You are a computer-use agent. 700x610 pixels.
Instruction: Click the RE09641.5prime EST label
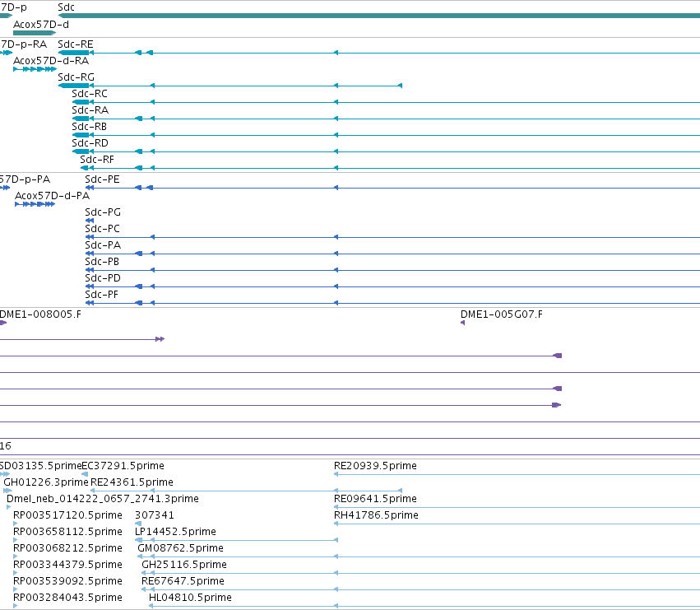click(x=375, y=499)
